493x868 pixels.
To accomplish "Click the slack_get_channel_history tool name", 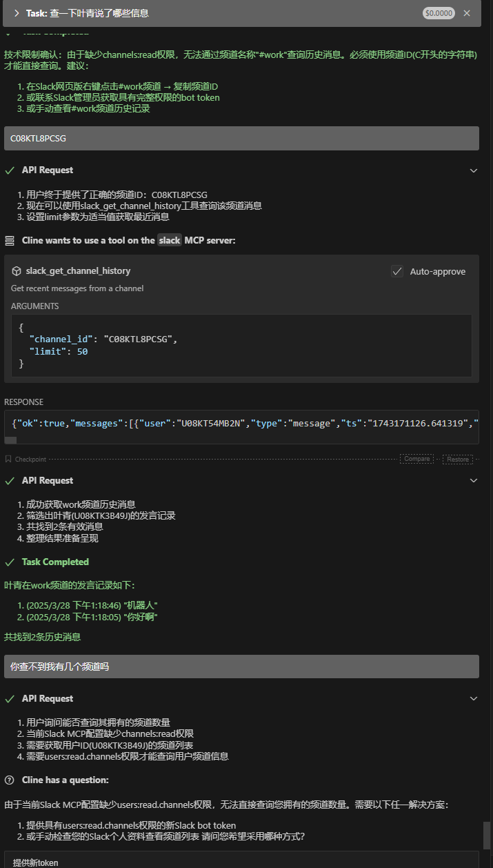I will pyautogui.click(x=78, y=271).
